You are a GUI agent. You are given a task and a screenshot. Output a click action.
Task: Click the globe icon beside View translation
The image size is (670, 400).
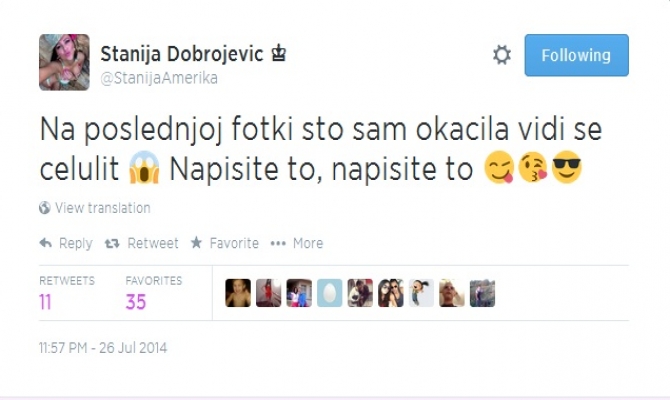[44, 208]
